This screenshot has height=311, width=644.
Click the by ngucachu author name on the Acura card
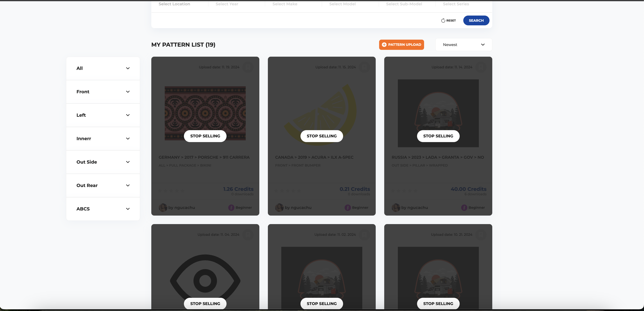298,208
